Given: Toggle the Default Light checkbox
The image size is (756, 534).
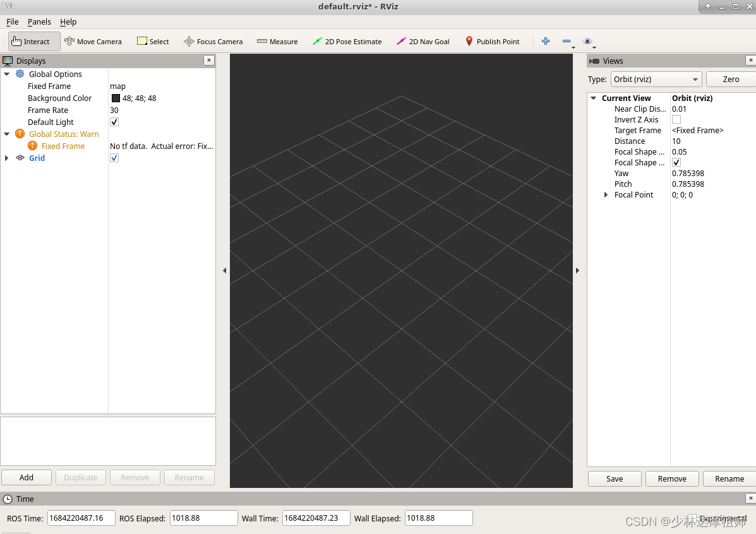Looking at the screenshot, I should click(x=114, y=122).
